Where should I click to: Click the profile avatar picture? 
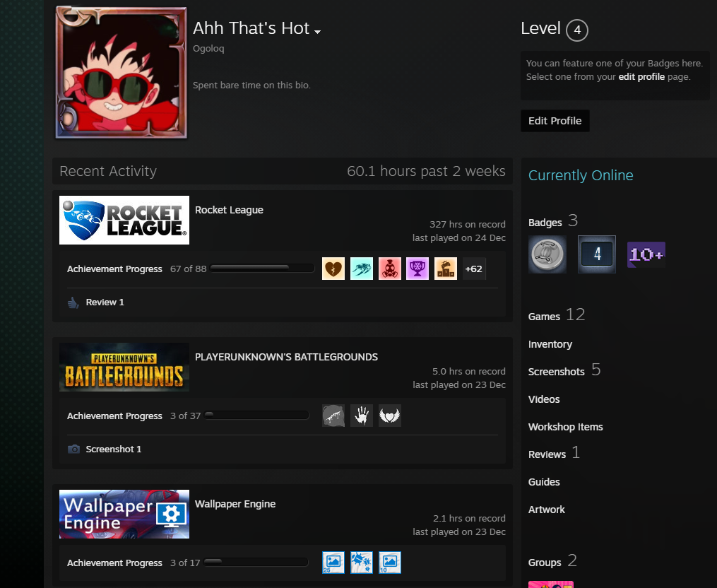coord(122,72)
